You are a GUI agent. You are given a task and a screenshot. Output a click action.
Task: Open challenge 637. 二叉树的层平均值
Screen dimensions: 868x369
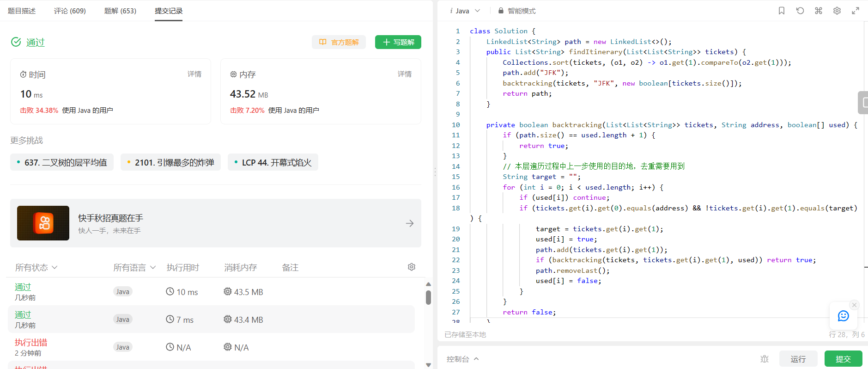62,162
